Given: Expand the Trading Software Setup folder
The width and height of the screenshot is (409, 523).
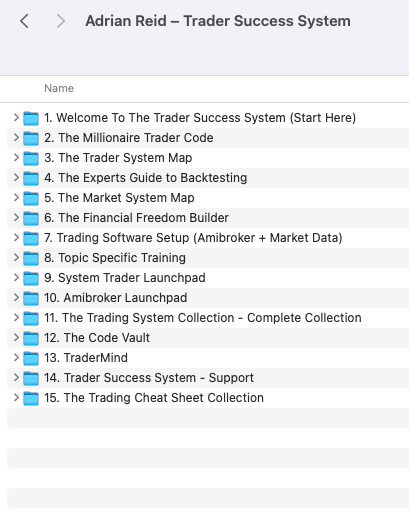Looking at the screenshot, I should (16, 237).
